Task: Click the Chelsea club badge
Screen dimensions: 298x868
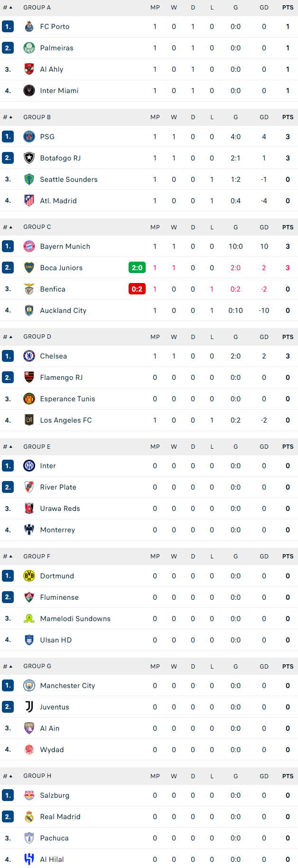Action: 29,356
